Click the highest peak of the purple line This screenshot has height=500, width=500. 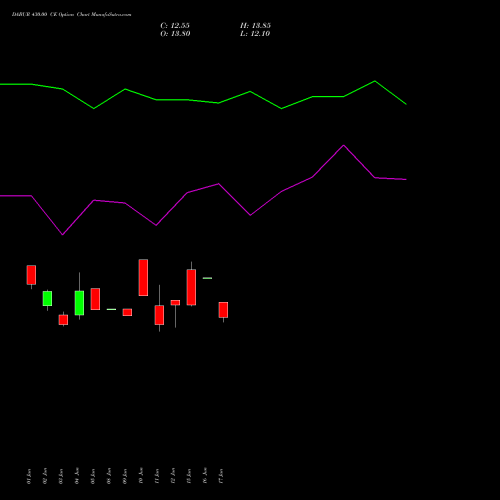coord(344,145)
